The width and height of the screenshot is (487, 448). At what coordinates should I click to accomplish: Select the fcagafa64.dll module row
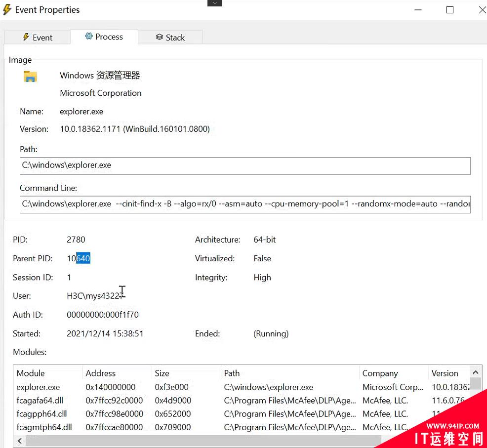point(242,401)
